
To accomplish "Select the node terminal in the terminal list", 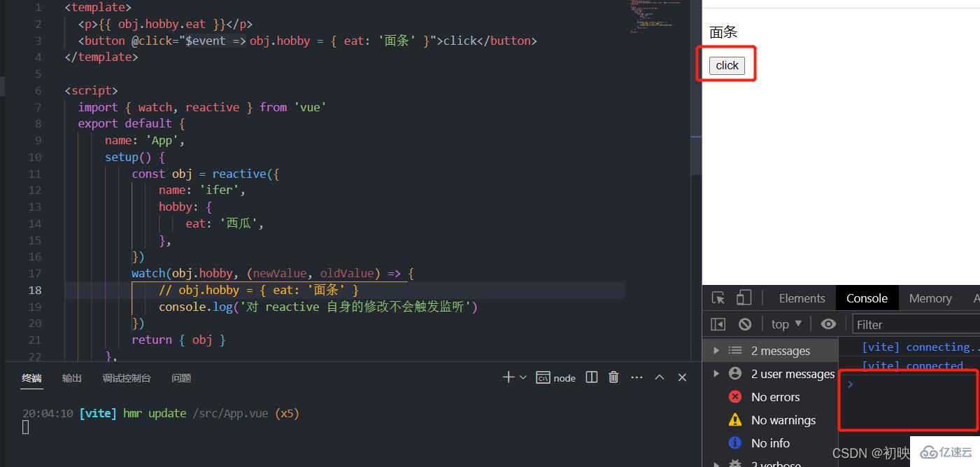I will pyautogui.click(x=555, y=377).
